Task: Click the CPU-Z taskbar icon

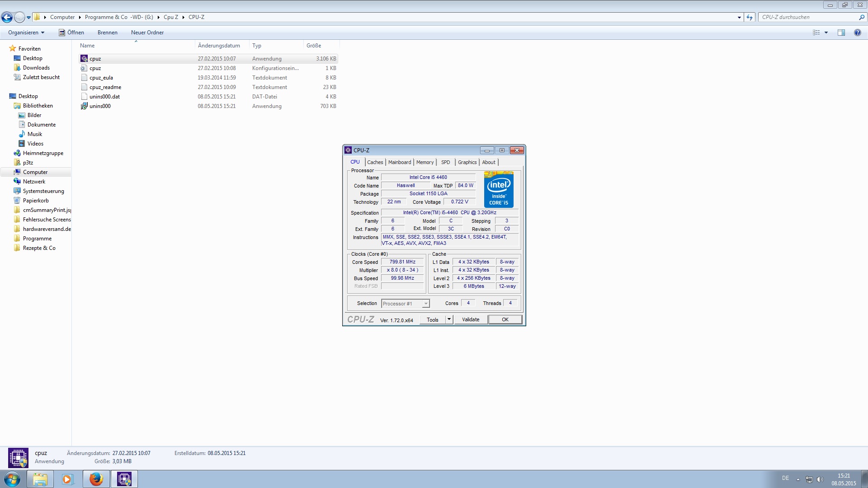Action: point(124,479)
